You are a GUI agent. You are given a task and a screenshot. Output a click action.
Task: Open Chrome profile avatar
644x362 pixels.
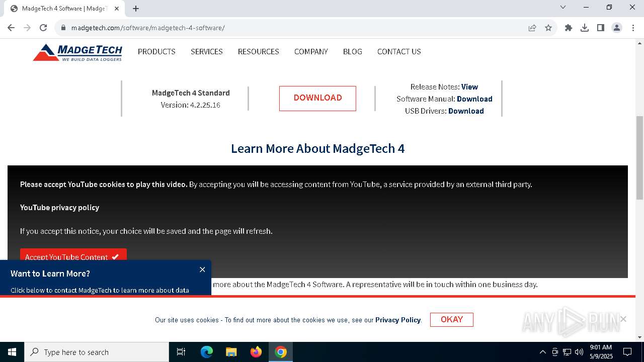(x=617, y=28)
